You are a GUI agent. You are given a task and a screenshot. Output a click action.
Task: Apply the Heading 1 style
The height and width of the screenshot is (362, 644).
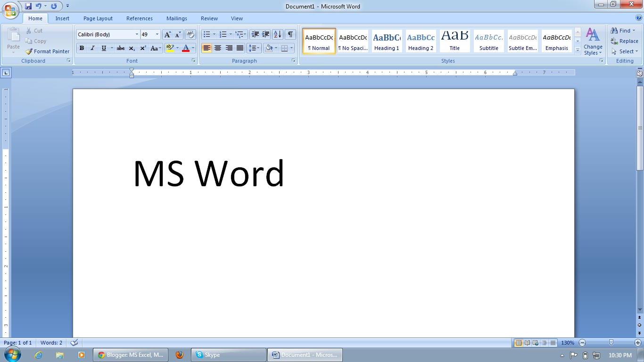[x=387, y=41]
